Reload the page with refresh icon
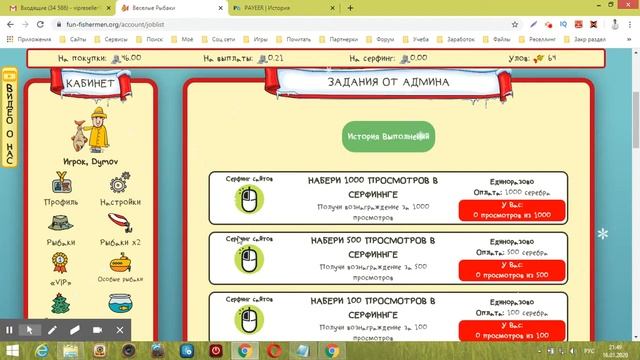The width and height of the screenshot is (640, 360). [40, 24]
